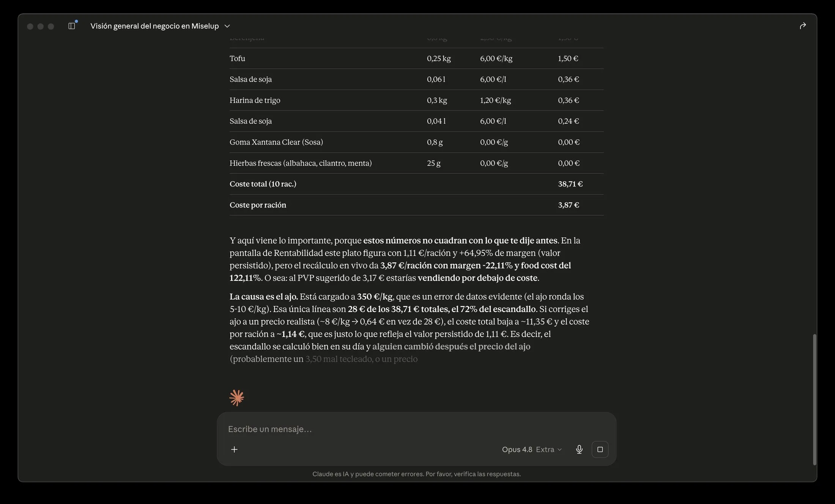
Task: Click the 'Coste por ración' 3,87 € value
Action: 568,205
